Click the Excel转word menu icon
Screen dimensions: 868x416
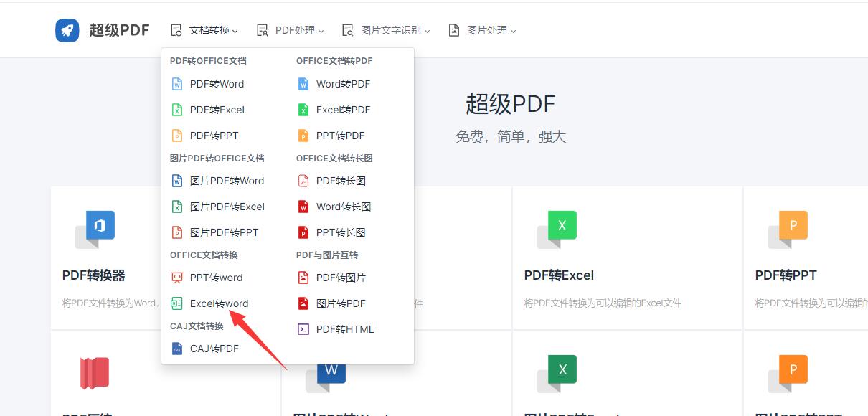tap(177, 303)
